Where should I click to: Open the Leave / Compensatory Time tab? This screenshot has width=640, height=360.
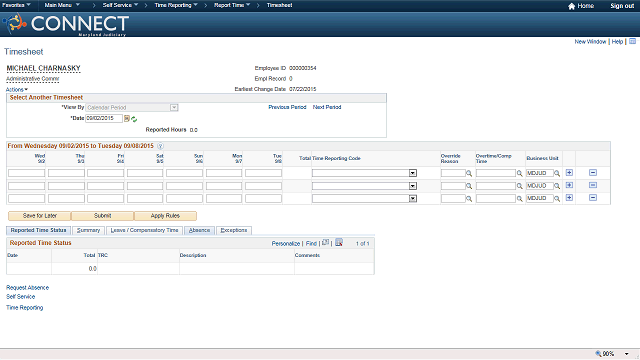144,231
